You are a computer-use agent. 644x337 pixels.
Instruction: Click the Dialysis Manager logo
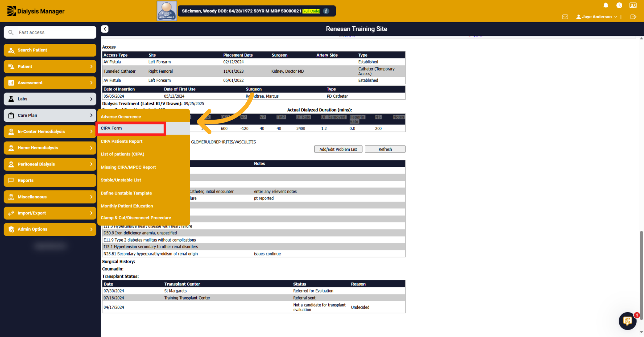(36, 11)
